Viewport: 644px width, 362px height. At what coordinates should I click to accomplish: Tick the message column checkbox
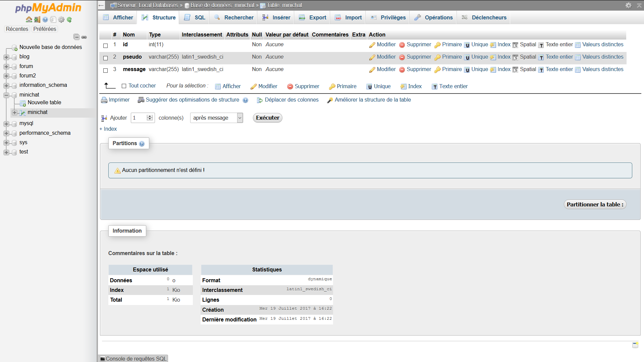[106, 70]
